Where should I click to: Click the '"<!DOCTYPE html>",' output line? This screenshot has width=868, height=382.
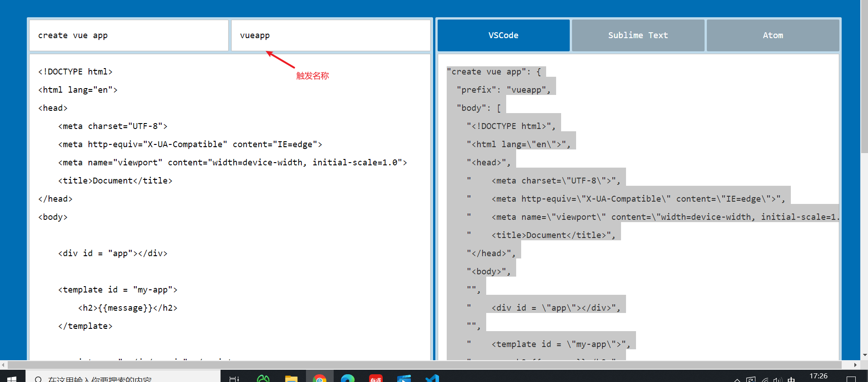coord(511,126)
